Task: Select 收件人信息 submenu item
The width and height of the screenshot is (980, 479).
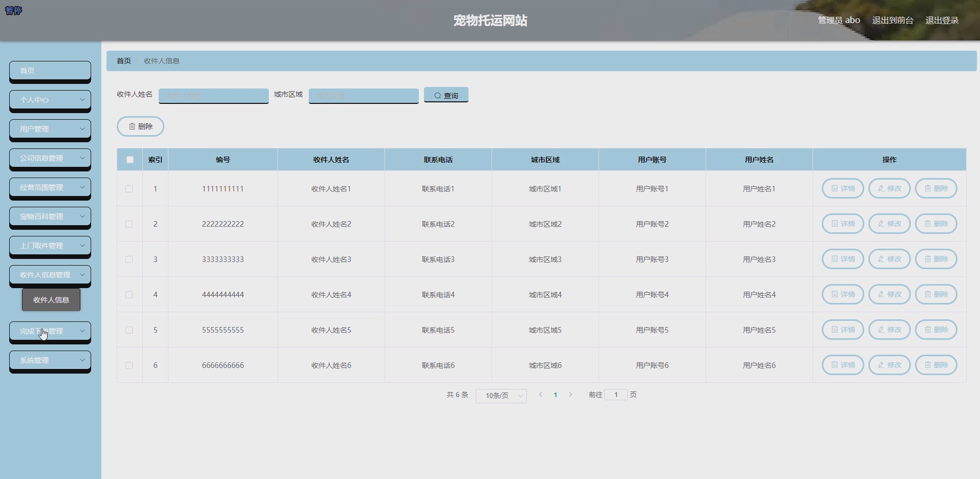Action: pos(51,300)
